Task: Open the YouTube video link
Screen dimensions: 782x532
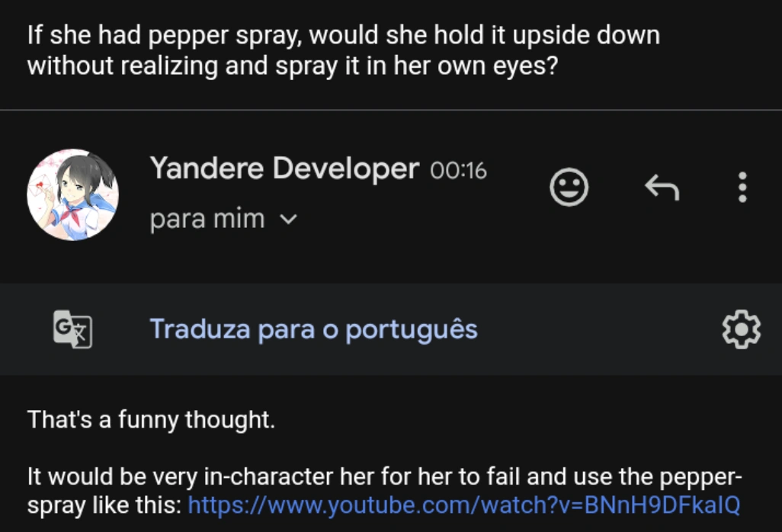Action: click(x=463, y=505)
